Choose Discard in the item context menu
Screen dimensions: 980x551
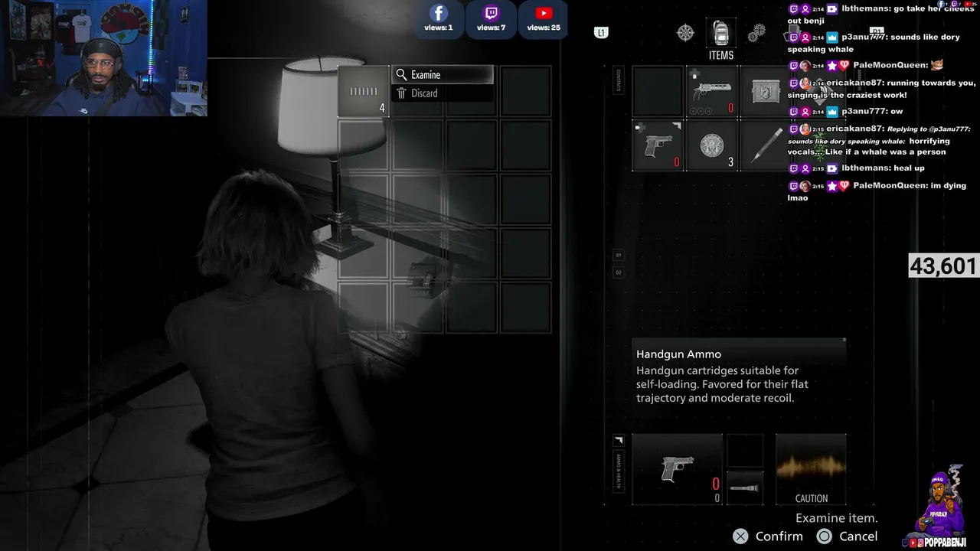tap(443, 93)
